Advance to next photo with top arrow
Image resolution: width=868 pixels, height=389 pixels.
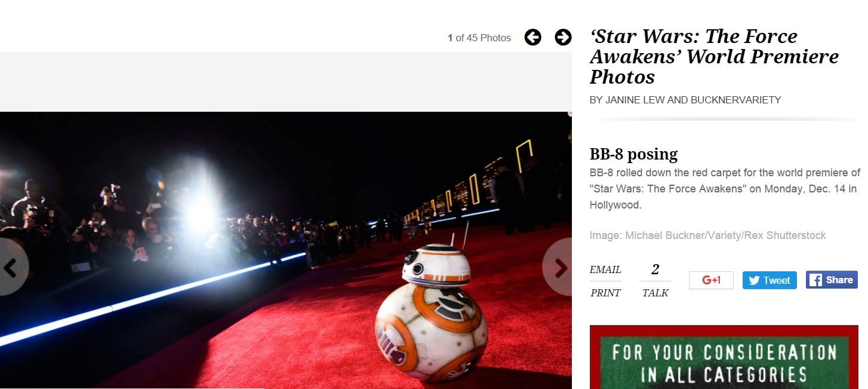pyautogui.click(x=563, y=38)
